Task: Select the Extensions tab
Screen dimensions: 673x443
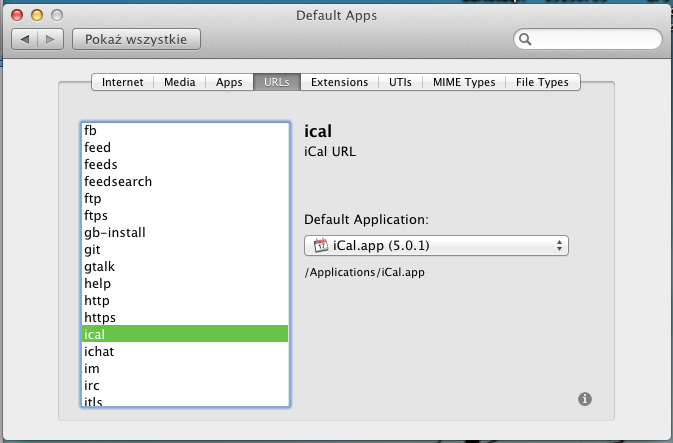Action: (339, 82)
